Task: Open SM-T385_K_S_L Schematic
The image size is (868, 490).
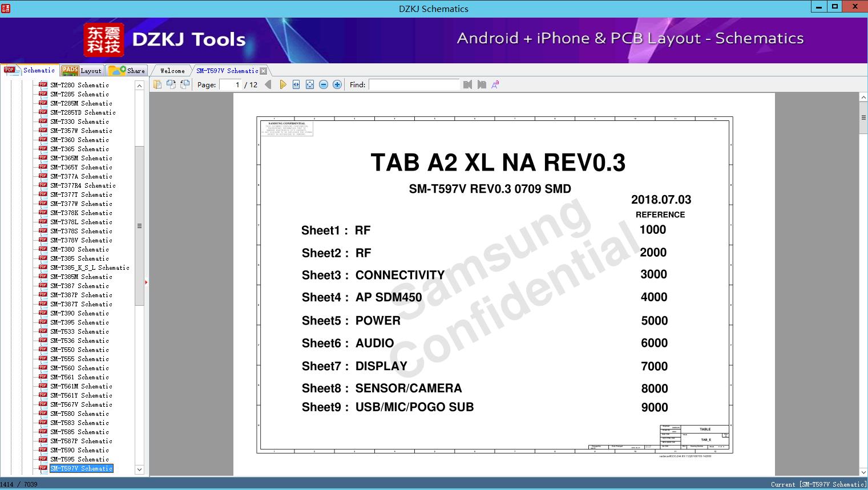Action: click(90, 268)
